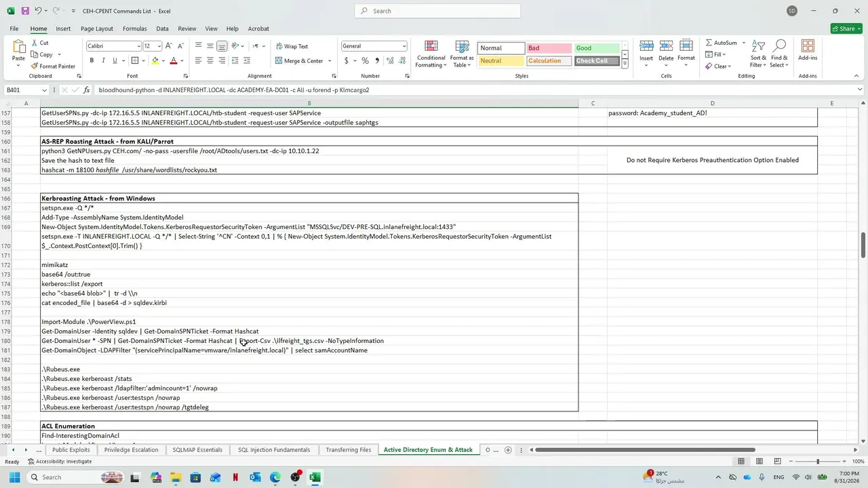Apply Percent Style formatting

(x=365, y=61)
